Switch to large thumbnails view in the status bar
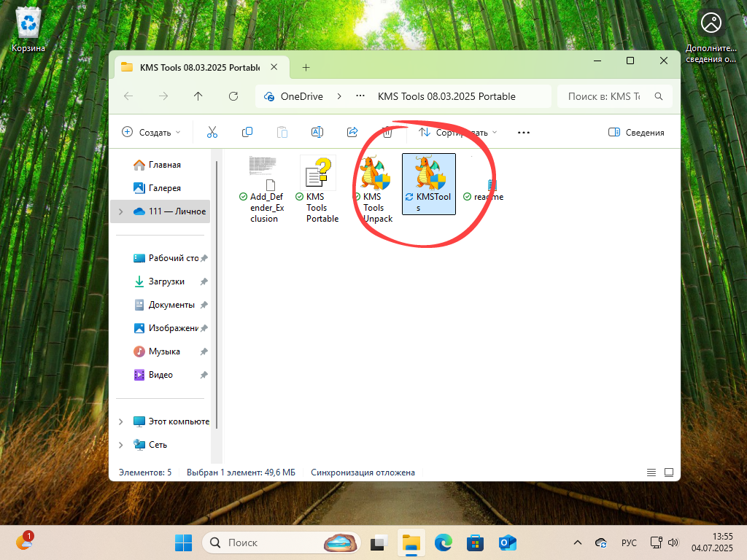747x560 pixels. click(668, 472)
